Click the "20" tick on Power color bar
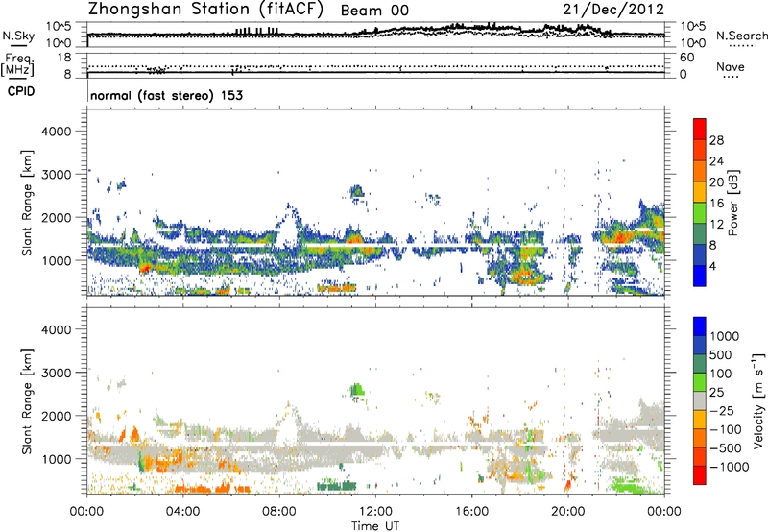 [716, 182]
